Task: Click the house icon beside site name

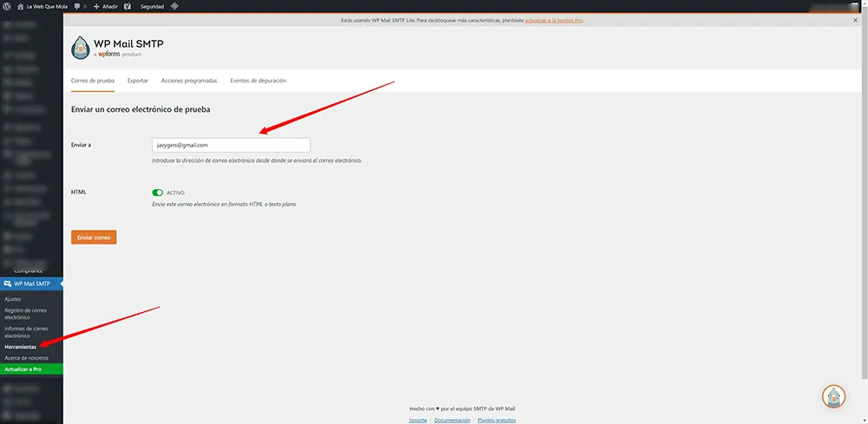Action: click(x=21, y=7)
